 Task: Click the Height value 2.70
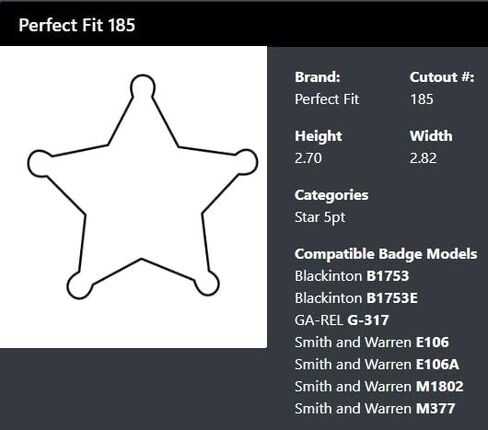click(x=308, y=158)
